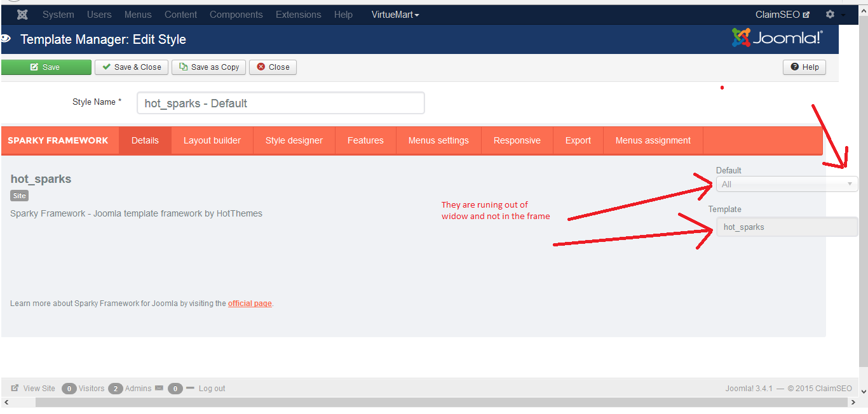Click the Visitors count badge
Screen dimensions: 868x414
point(69,389)
